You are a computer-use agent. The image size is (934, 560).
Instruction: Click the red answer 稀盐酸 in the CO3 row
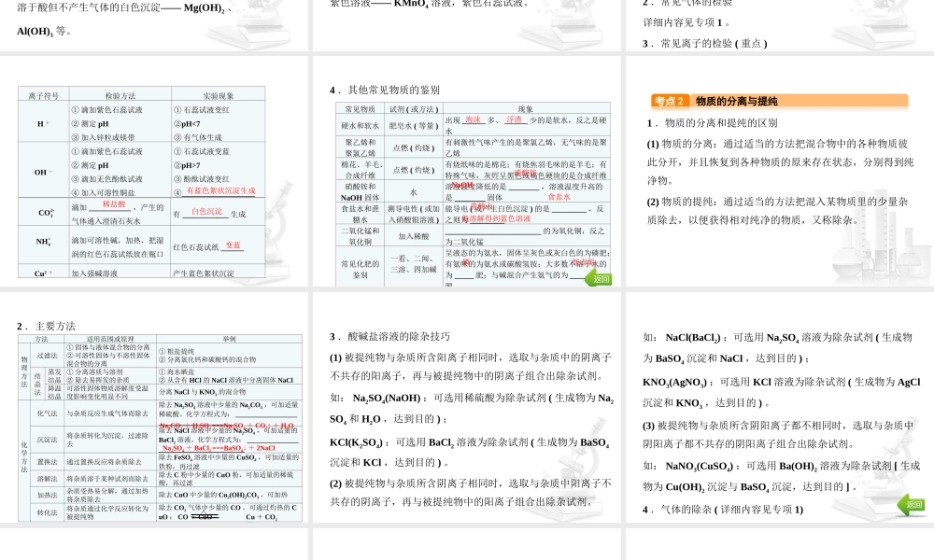point(114,204)
